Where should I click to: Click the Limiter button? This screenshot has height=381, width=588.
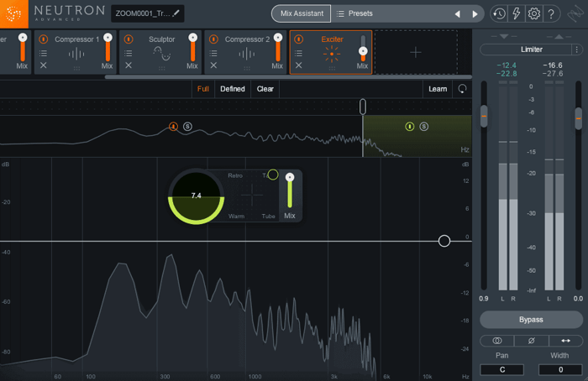531,50
